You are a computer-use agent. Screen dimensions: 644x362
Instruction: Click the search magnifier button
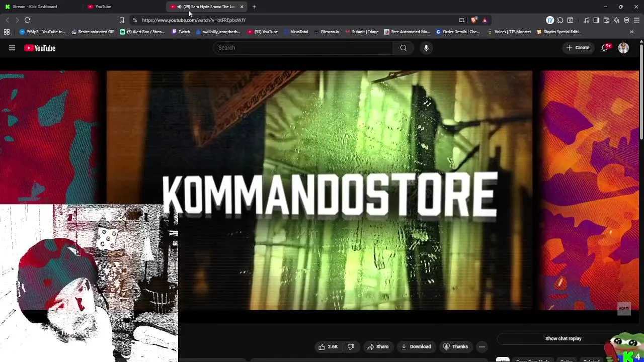click(x=404, y=48)
